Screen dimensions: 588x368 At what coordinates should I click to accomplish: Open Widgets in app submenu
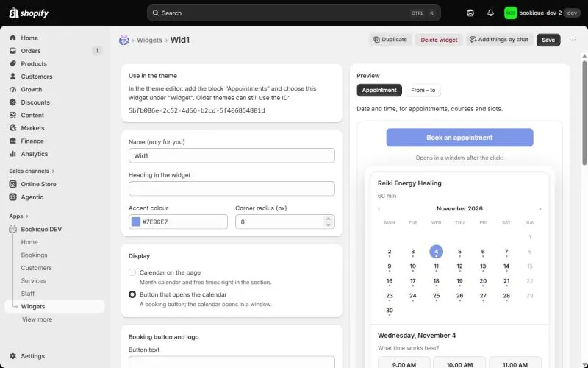[54, 306]
